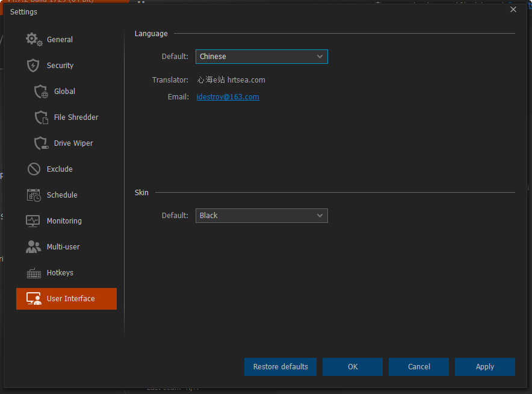
Task: Open the Drive Wiper icon
Action: (42, 143)
